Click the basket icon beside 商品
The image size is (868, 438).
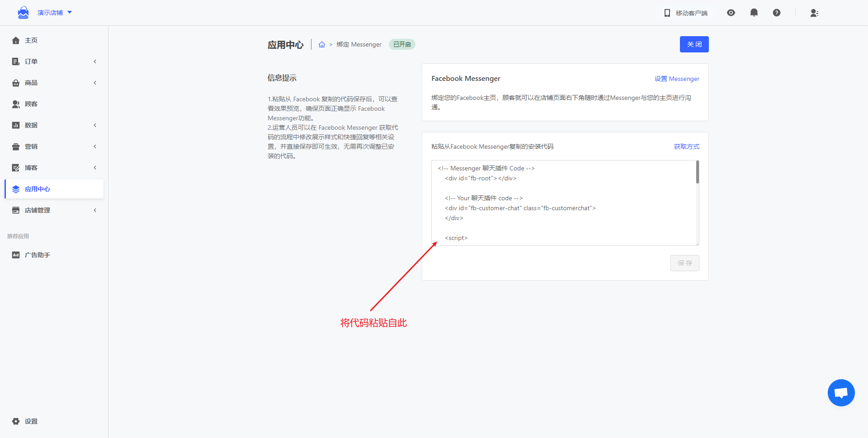point(16,83)
